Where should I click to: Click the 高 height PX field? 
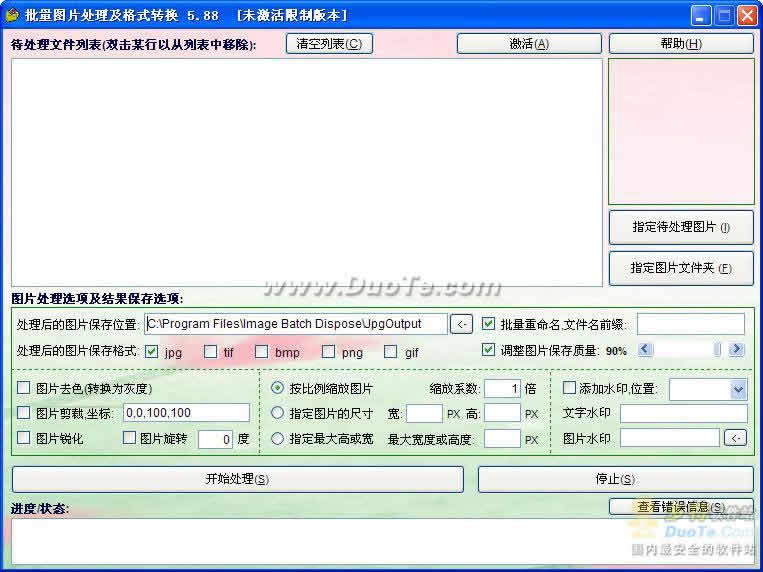click(502, 413)
